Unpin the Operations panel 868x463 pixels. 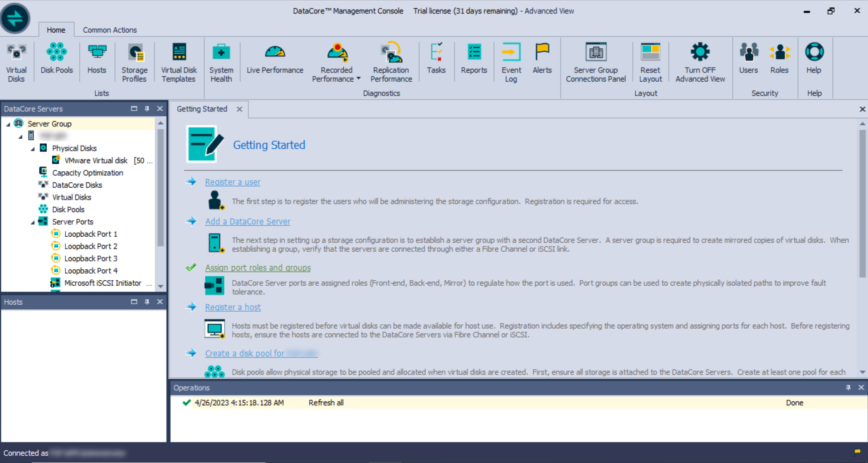tap(848, 388)
